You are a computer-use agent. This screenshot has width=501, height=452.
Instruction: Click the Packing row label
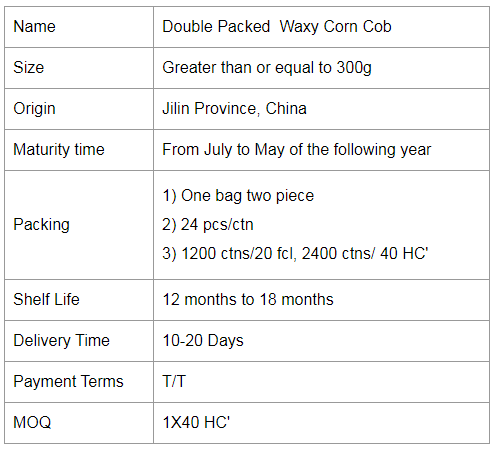tap(42, 225)
